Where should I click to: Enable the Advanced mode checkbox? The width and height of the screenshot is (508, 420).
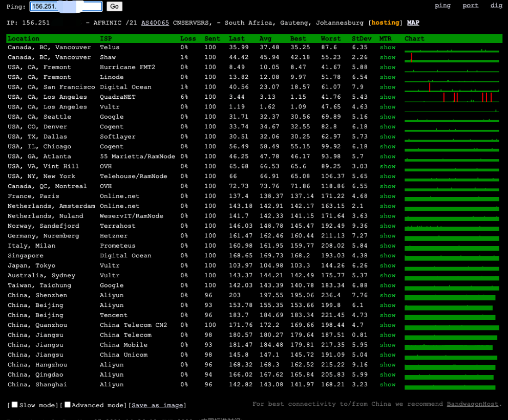(68, 405)
